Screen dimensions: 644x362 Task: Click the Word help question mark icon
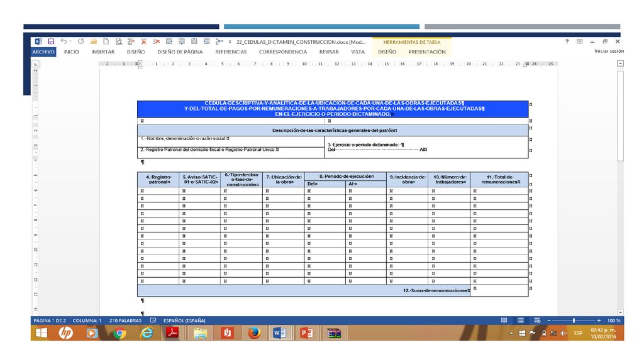point(567,41)
